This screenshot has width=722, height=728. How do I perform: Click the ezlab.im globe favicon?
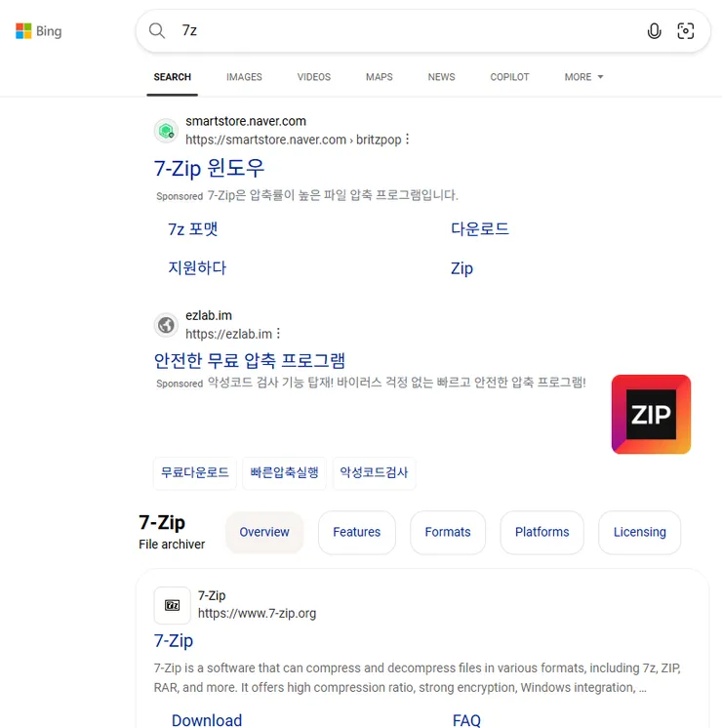click(x=166, y=325)
